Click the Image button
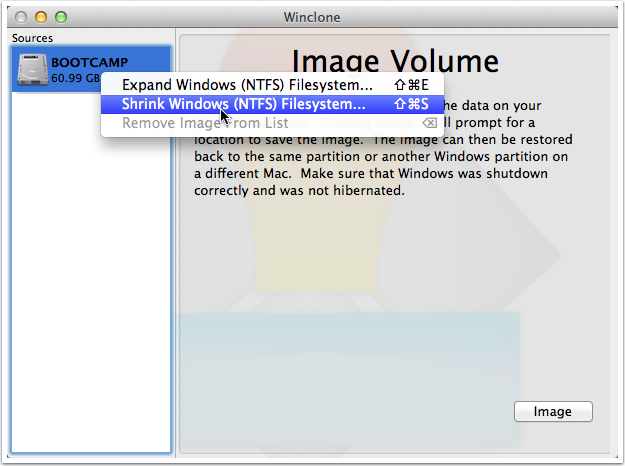Screen dimensions: 625x466 [553, 411]
